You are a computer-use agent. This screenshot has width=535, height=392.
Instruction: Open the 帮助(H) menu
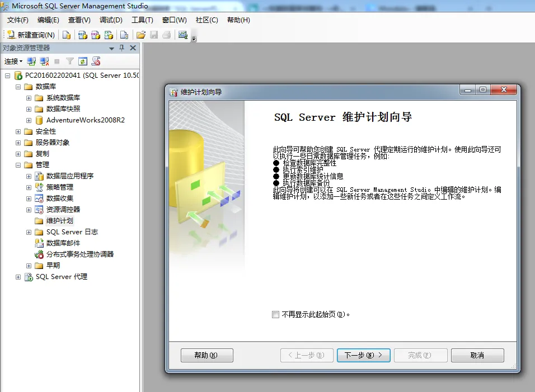pyautogui.click(x=238, y=20)
